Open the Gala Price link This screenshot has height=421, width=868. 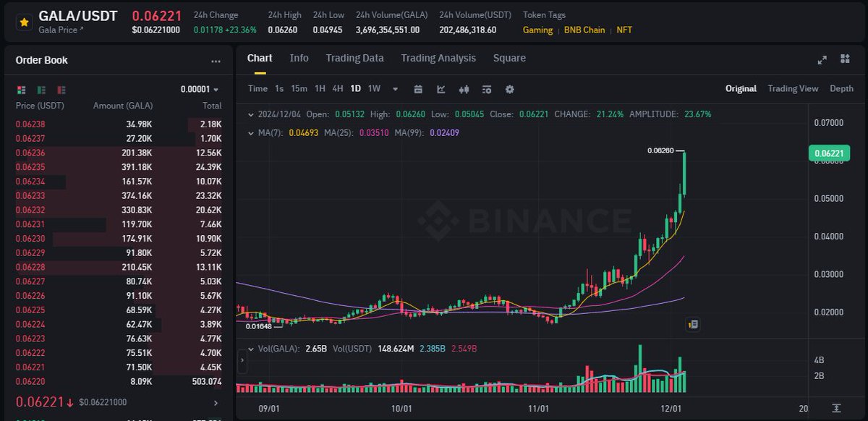click(61, 30)
